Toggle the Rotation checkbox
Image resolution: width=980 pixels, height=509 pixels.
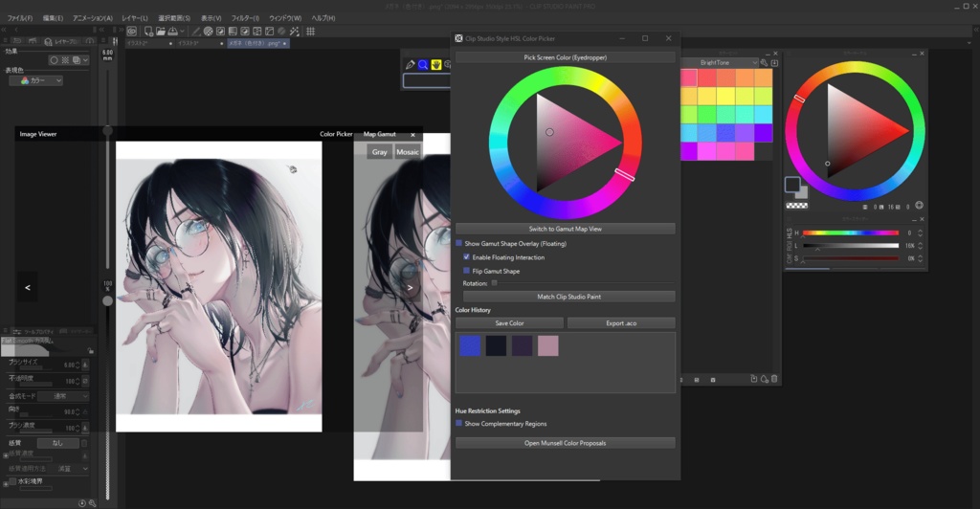[x=495, y=283]
